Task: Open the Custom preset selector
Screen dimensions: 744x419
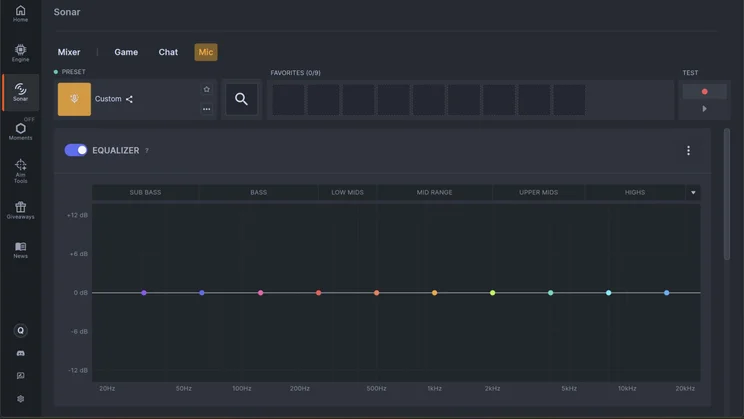Action: [x=135, y=99]
